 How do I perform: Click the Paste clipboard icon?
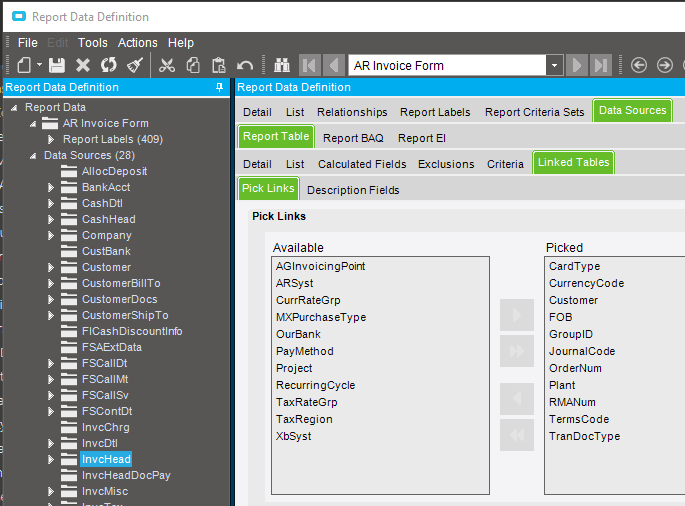click(218, 66)
